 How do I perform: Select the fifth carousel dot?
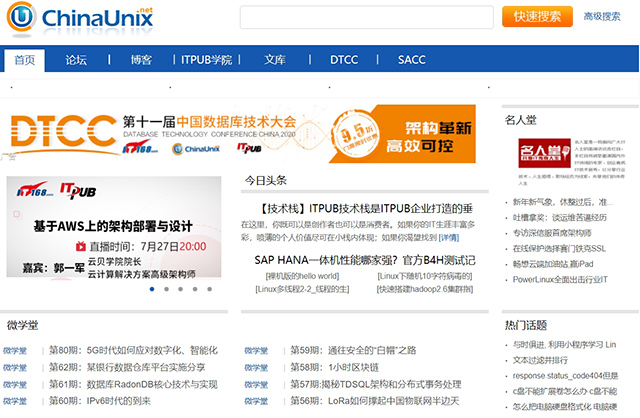point(209,289)
